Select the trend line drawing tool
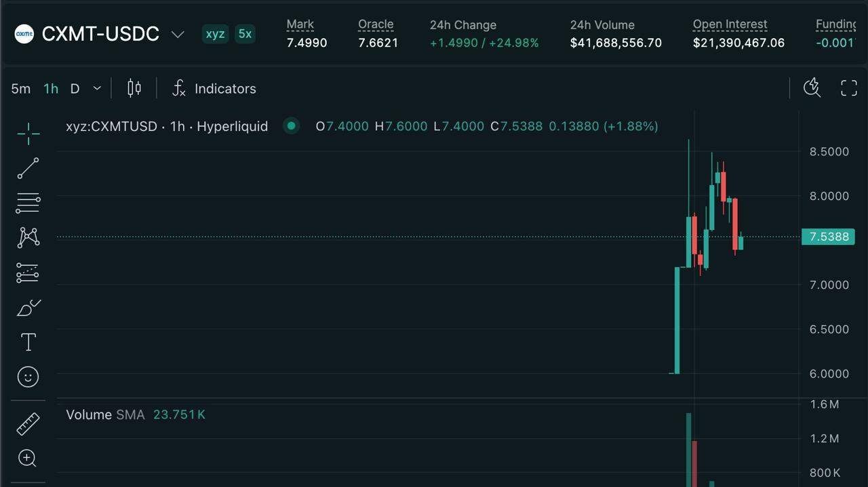Screen dimensions: 868x487 coord(28,168)
